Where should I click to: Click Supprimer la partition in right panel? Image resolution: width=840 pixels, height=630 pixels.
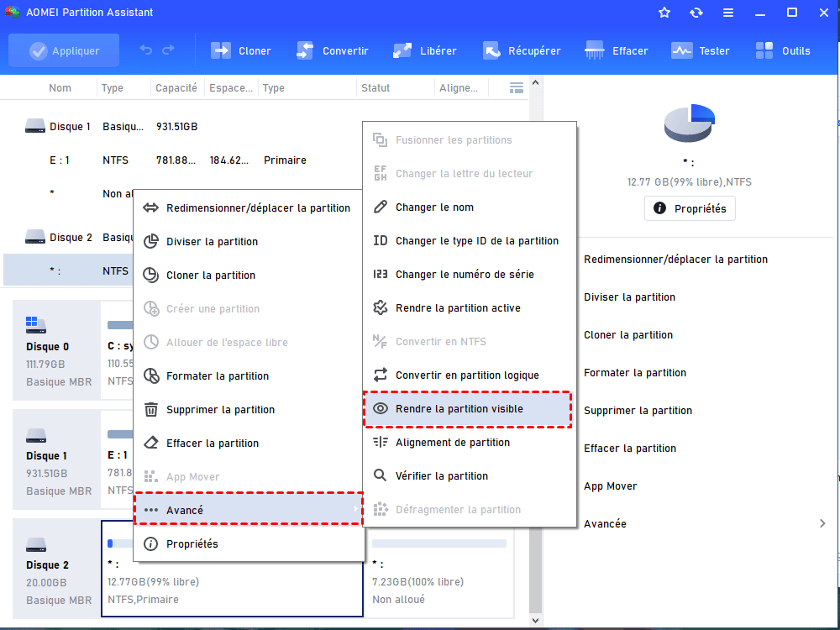click(x=638, y=411)
